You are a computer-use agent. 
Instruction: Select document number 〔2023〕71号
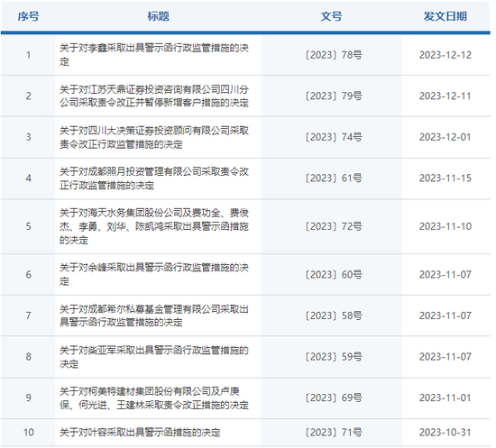(x=334, y=432)
